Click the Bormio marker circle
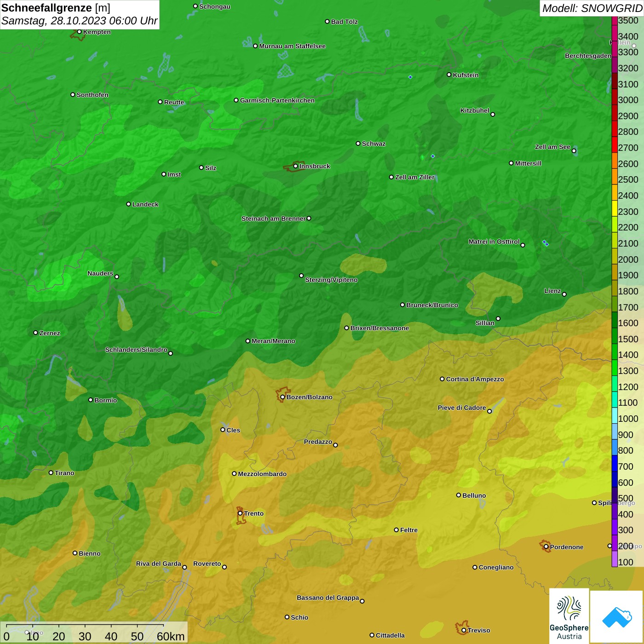Image resolution: width=644 pixels, height=644 pixels. (x=91, y=400)
